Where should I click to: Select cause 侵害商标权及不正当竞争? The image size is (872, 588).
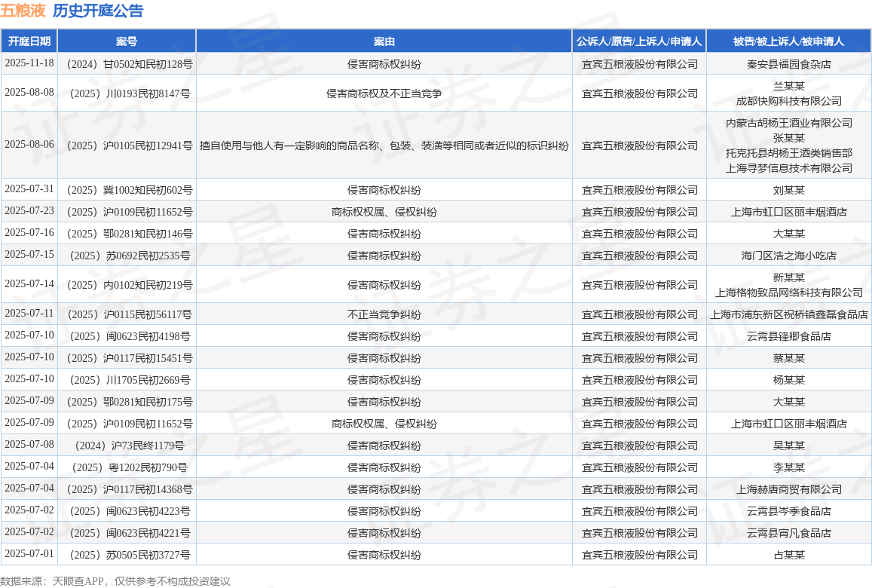(384, 93)
